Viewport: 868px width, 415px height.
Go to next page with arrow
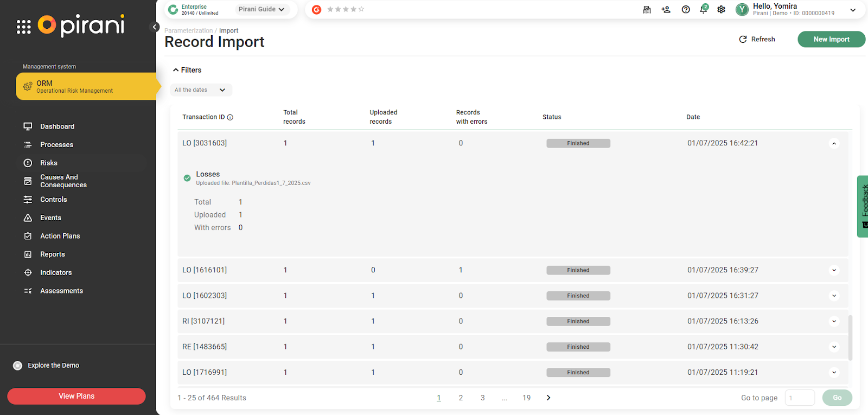click(x=548, y=398)
